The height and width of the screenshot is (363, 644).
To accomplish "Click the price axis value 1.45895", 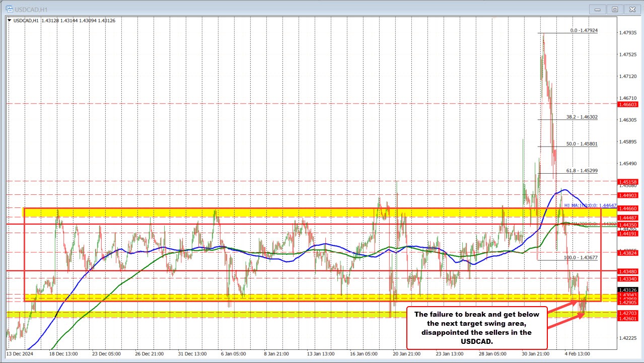I will click(628, 141).
